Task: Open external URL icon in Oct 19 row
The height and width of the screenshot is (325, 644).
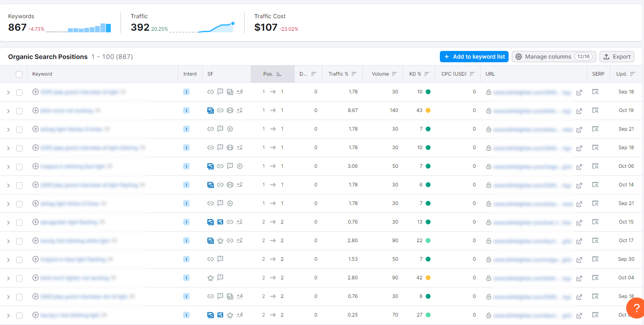Action: [x=579, y=111]
